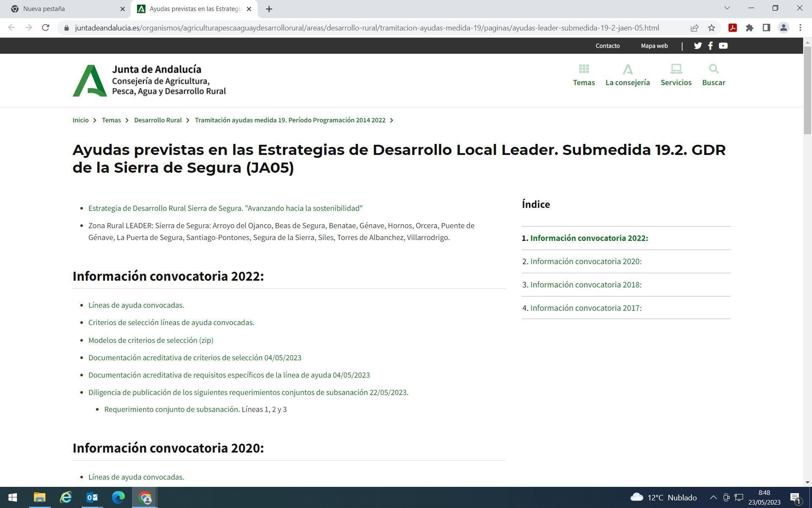Viewport: 812px width, 508px height.
Task: Show hidden system tray icons
Action: [x=713, y=497]
